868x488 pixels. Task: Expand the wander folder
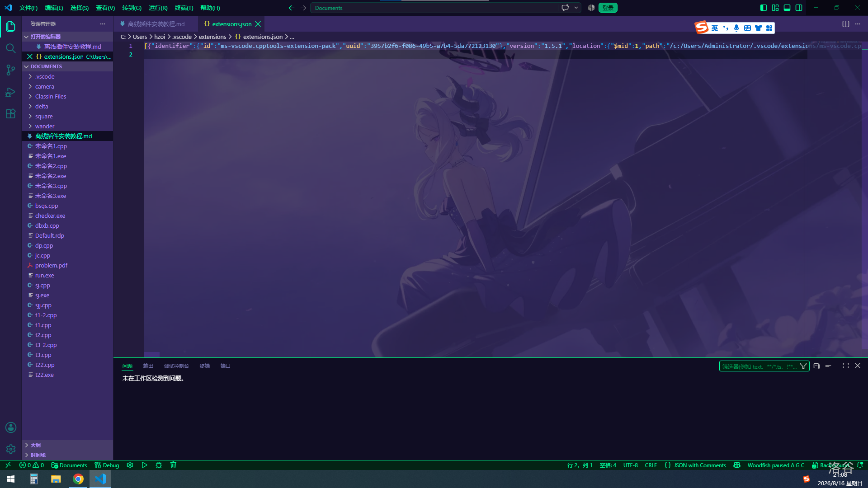pos(67,126)
